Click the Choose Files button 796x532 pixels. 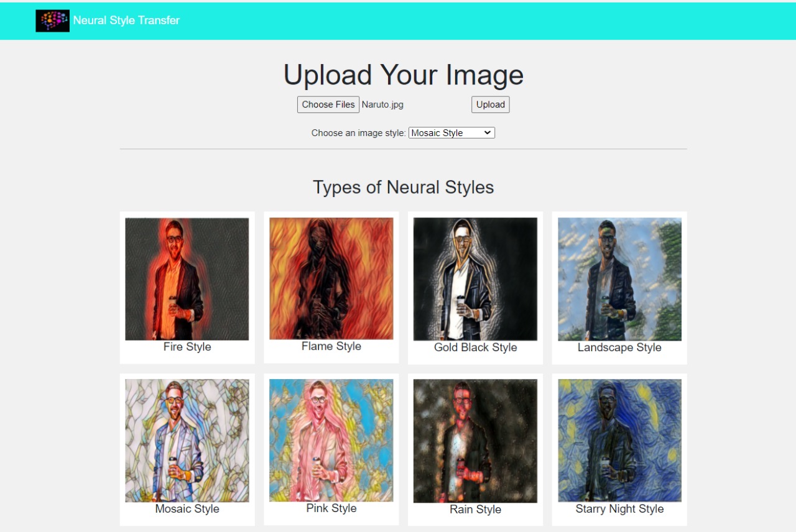[328, 104]
